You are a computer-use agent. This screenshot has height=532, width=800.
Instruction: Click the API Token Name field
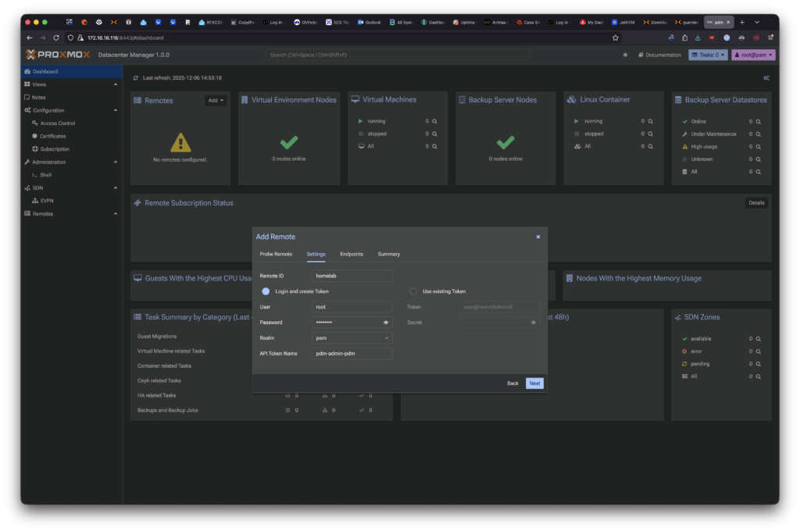click(352, 353)
